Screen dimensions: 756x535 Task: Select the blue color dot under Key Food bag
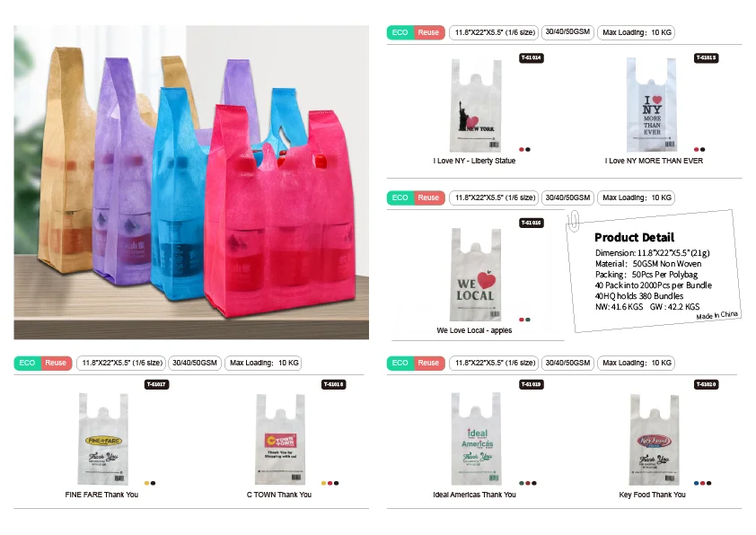click(x=696, y=483)
